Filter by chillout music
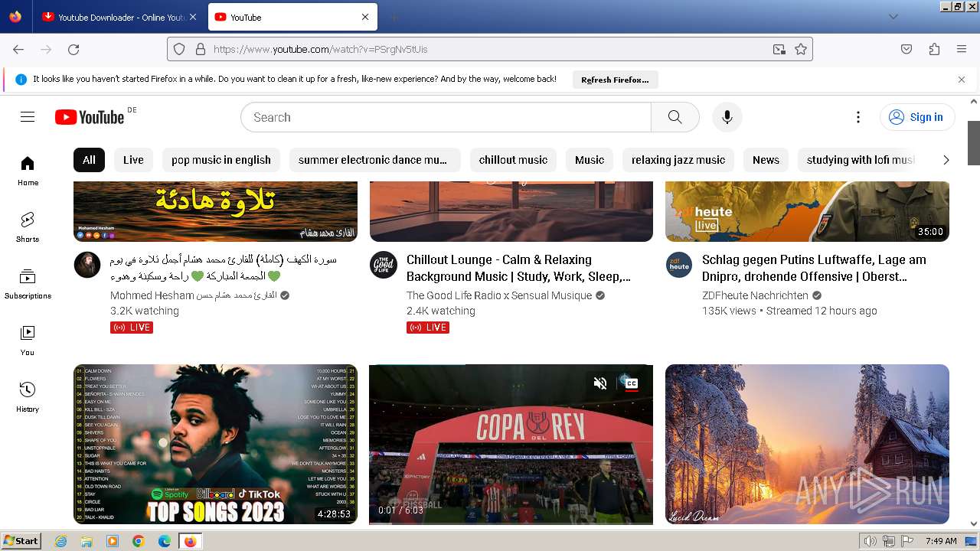The width and height of the screenshot is (980, 551). click(513, 160)
